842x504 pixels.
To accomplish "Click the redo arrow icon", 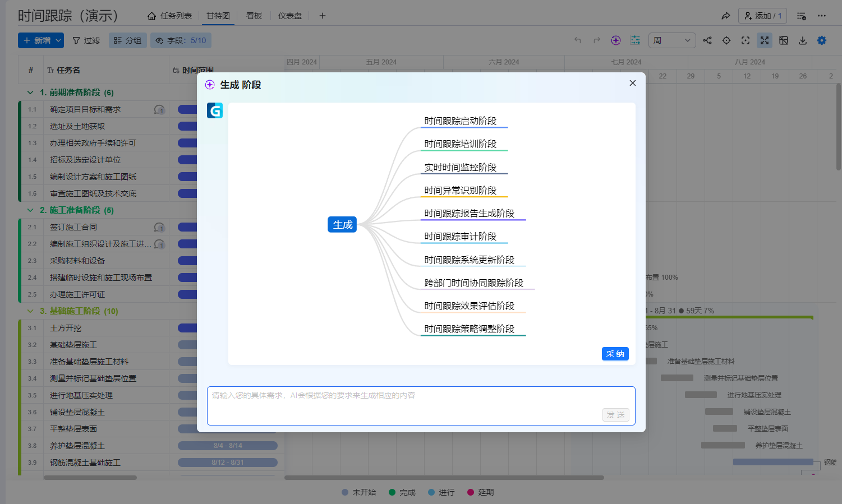I will coord(597,40).
